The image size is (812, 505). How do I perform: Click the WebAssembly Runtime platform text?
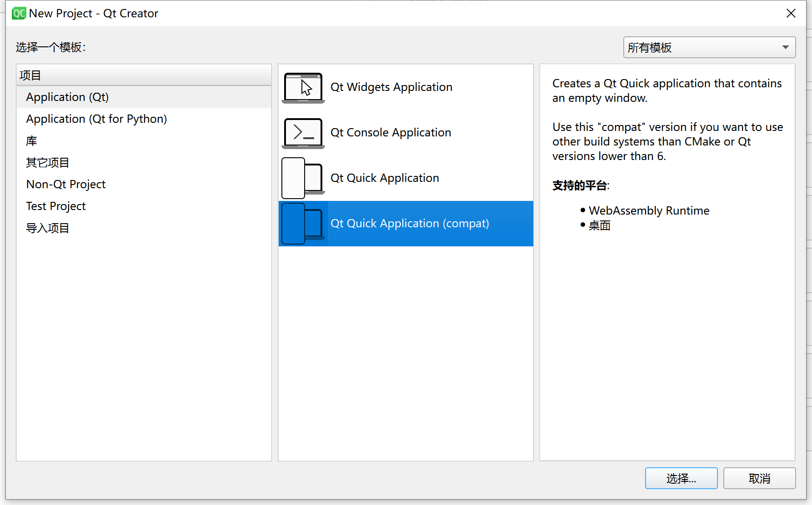(x=649, y=211)
